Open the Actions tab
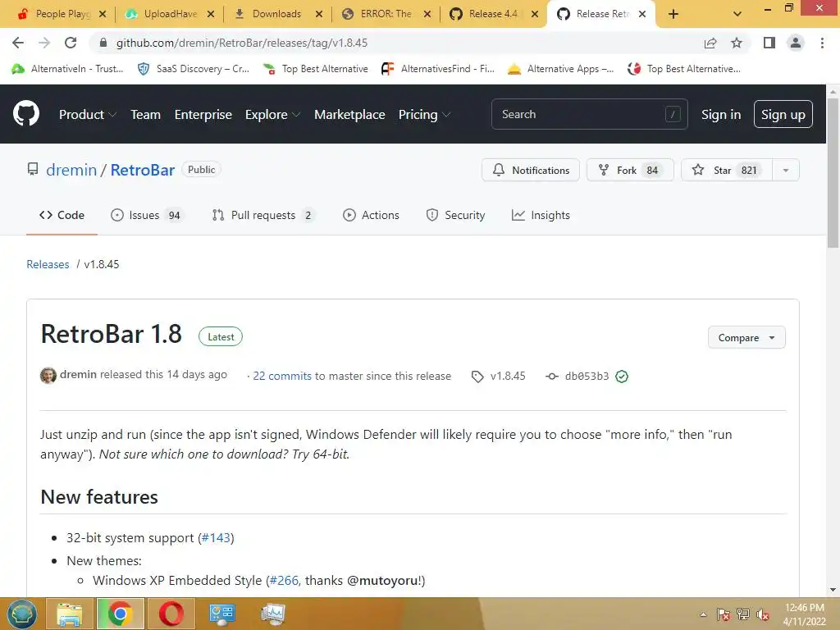Viewport: 840px width, 630px height. tap(371, 216)
